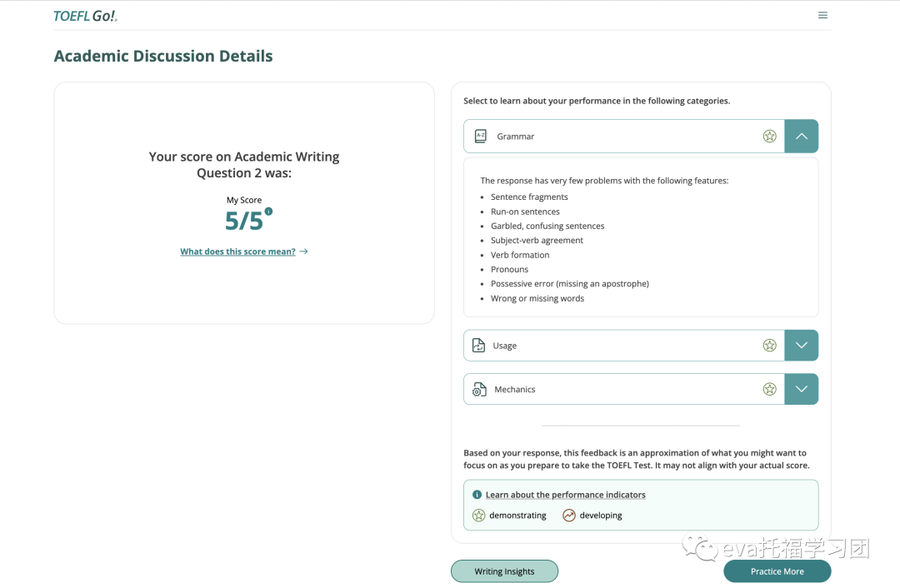Open "Learn about the performance indicators" link
900x588 pixels.
[565, 495]
